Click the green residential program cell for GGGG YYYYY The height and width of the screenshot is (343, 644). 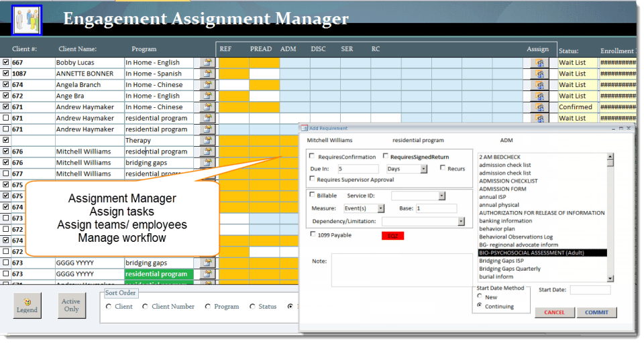pyautogui.click(x=159, y=274)
